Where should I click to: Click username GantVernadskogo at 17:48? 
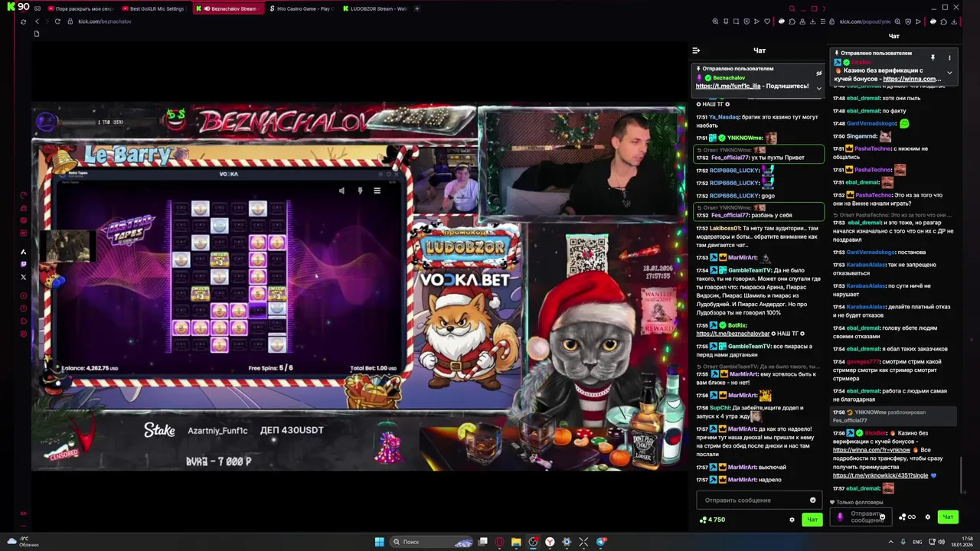[x=871, y=123]
